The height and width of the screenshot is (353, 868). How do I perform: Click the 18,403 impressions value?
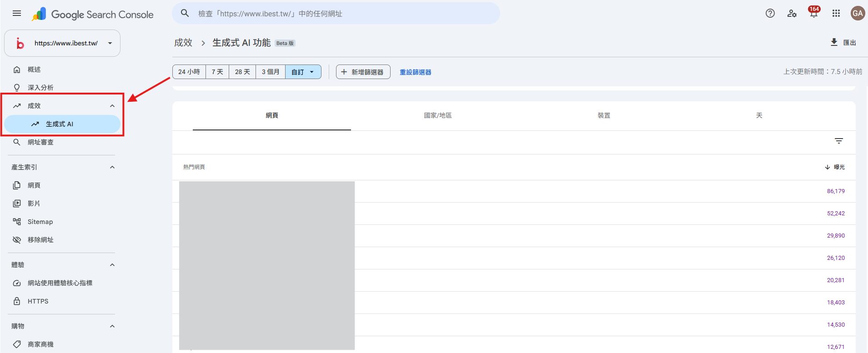(836, 303)
